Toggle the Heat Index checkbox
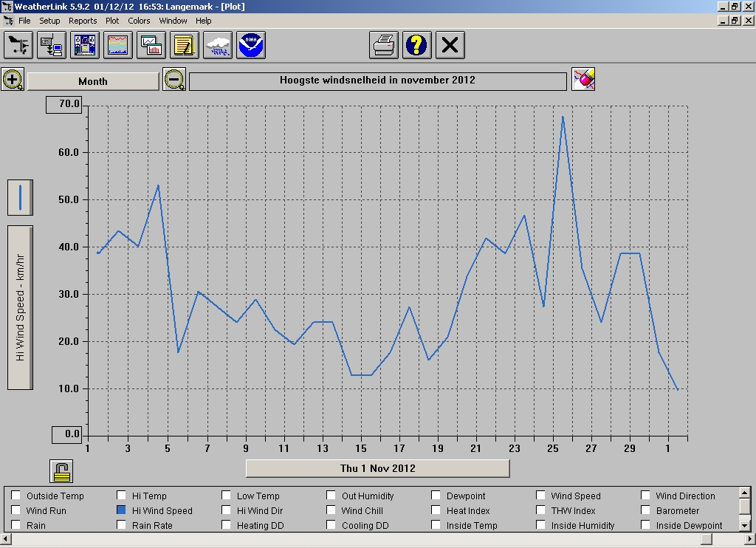Image resolution: width=756 pixels, height=548 pixels. [x=436, y=510]
